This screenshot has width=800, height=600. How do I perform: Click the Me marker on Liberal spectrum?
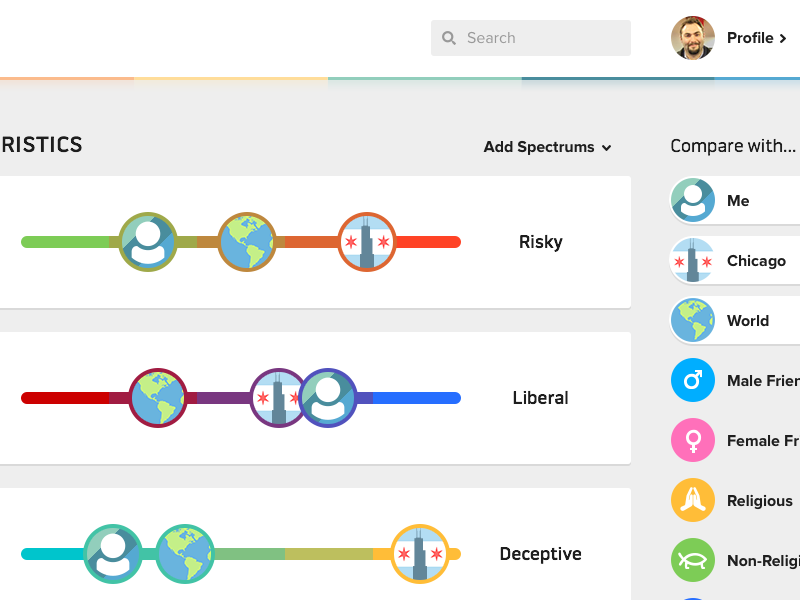[329, 398]
